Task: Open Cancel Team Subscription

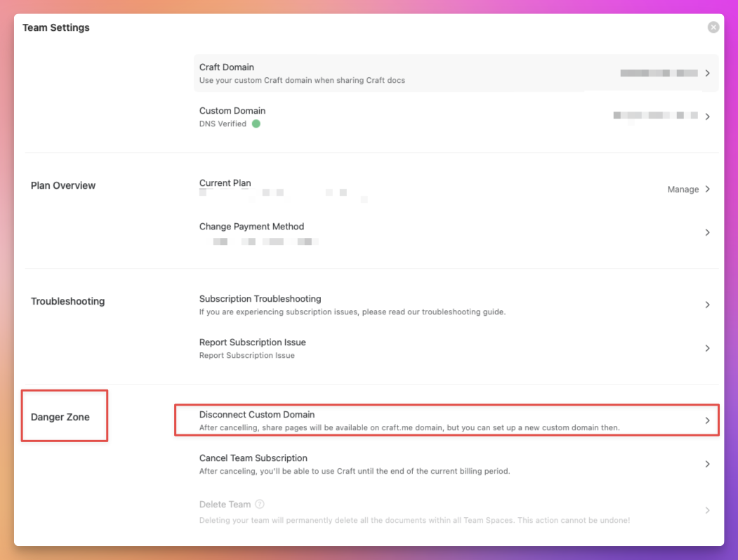Action: click(253, 458)
